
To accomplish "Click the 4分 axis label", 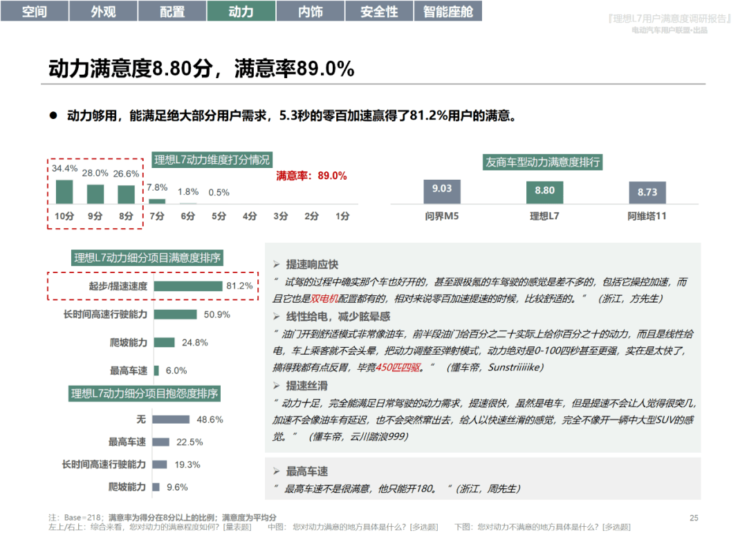I will (x=250, y=216).
